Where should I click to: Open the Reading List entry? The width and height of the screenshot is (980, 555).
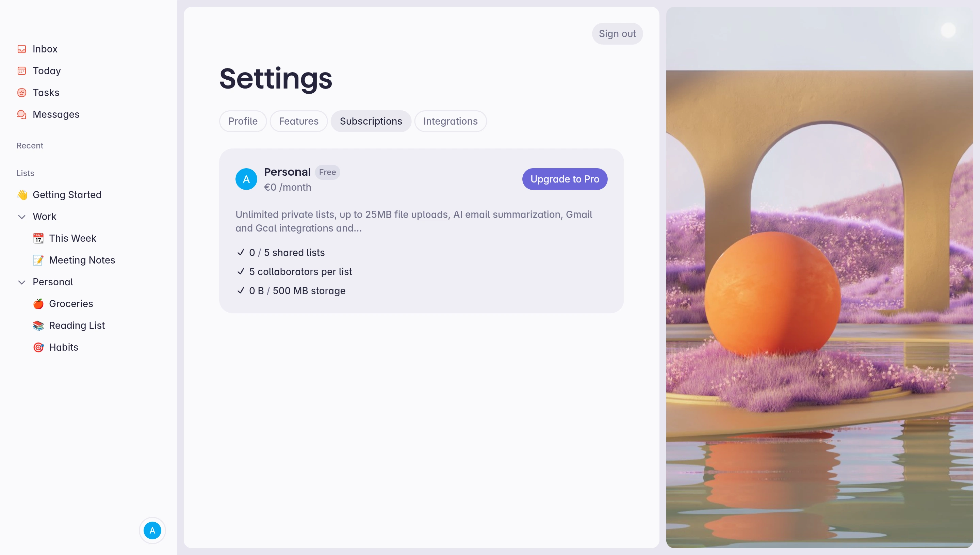click(x=77, y=326)
